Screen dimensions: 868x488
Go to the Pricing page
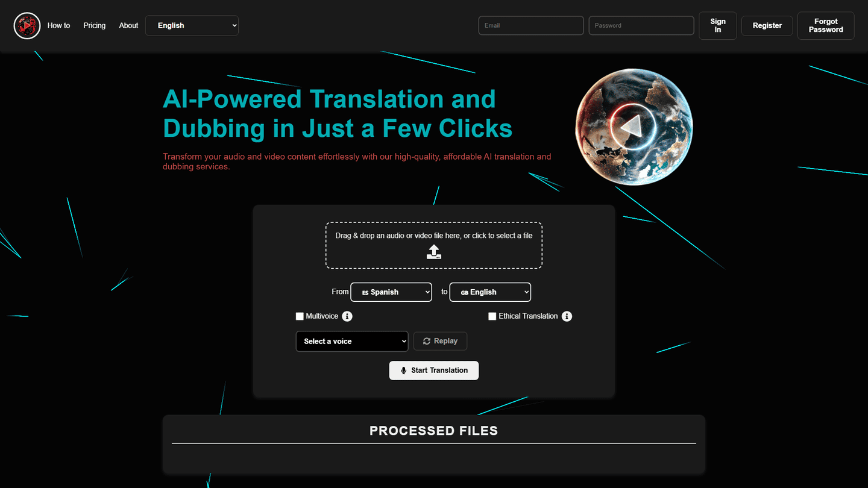(x=94, y=25)
